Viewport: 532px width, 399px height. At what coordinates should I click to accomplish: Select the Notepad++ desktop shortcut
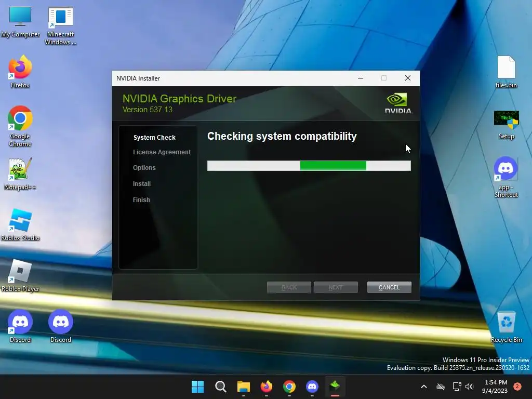click(20, 174)
